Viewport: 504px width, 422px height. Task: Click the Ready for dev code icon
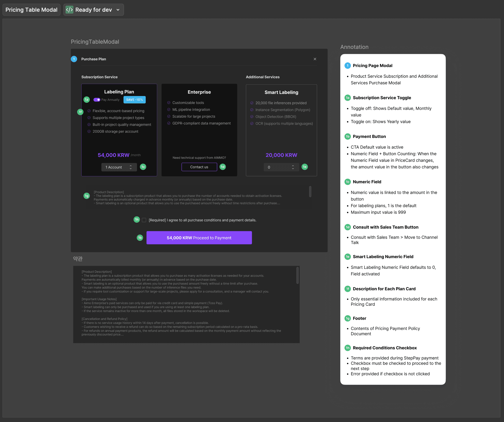point(69,10)
